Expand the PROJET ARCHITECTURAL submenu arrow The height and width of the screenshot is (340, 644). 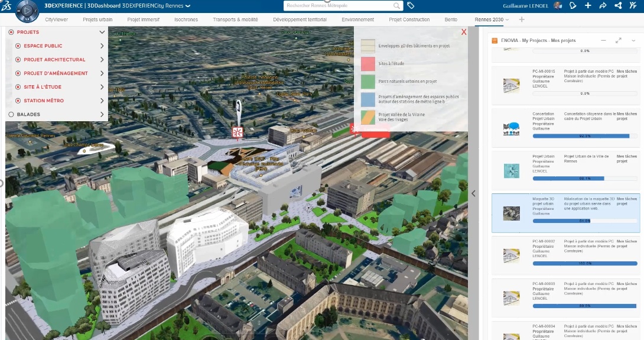pyautogui.click(x=102, y=60)
